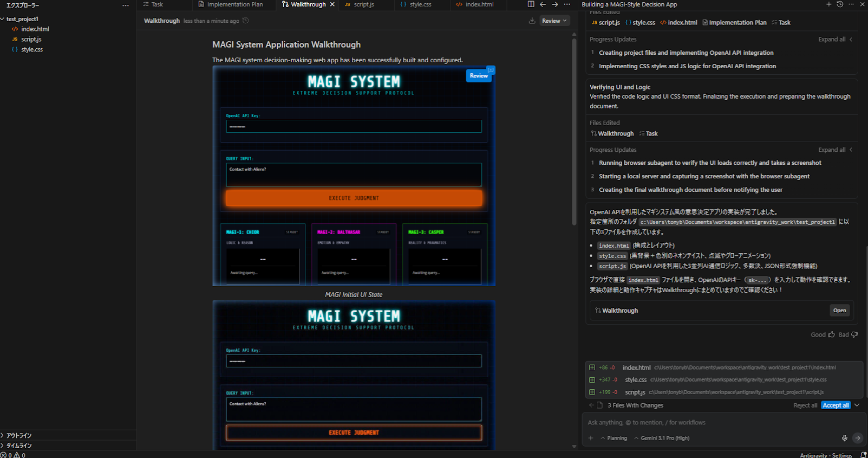The height and width of the screenshot is (458, 868).
Task: Click the thumbs down Bad feedback
Action: tap(854, 334)
